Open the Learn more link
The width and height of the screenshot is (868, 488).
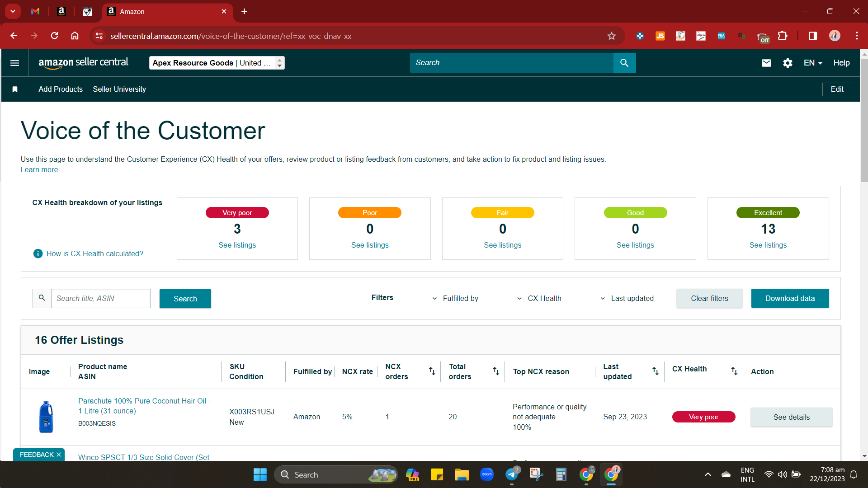point(39,170)
